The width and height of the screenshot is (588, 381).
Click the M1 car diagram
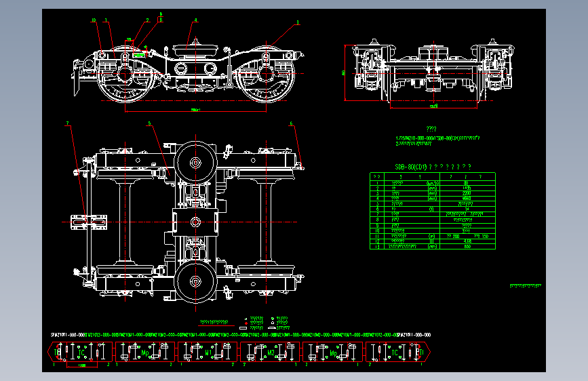208,352
